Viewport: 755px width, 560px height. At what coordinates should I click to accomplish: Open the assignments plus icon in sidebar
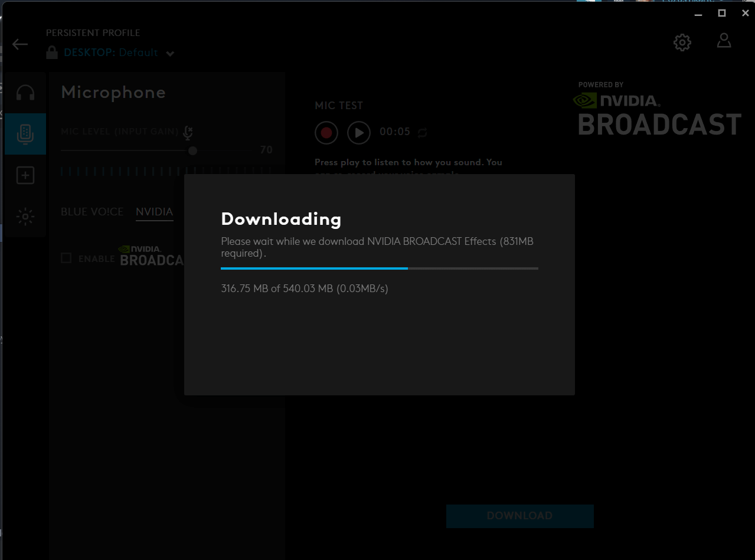(x=25, y=175)
